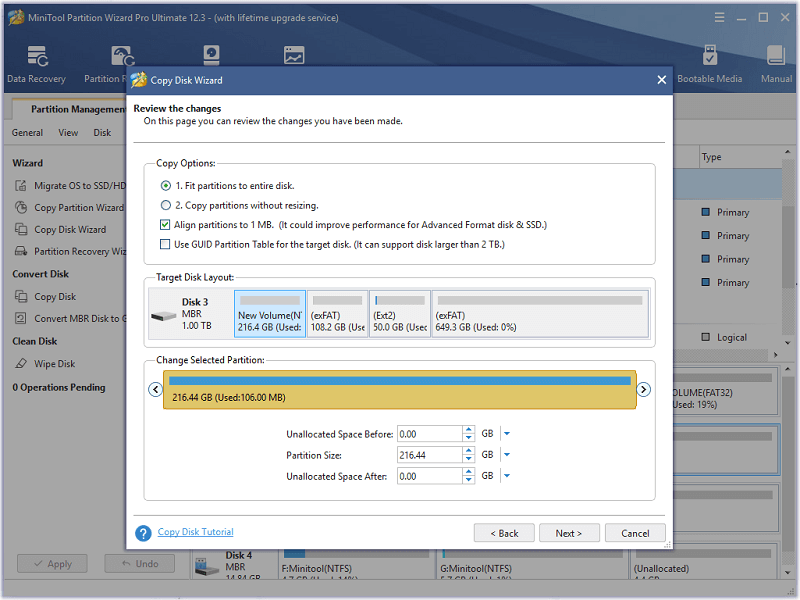Close the Copy Disk Wizard dialog
The image size is (800, 600).
[x=662, y=80]
